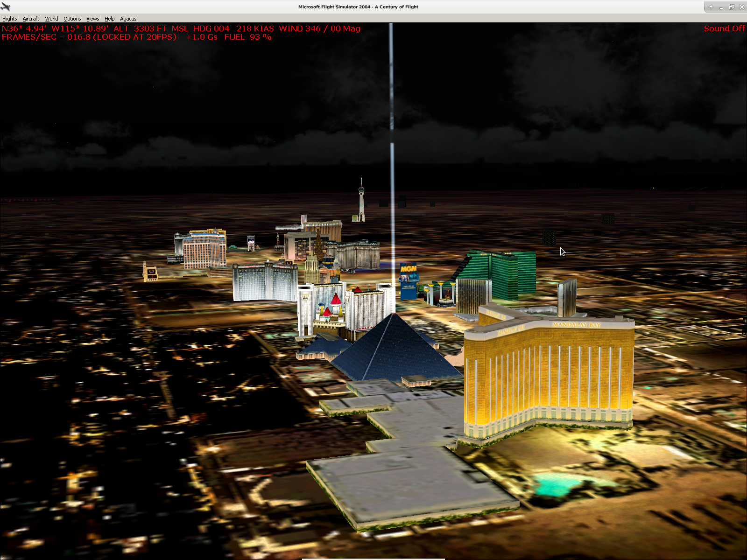The image size is (747, 560).
Task: Click the Stratosphere tower in distance
Action: (x=361, y=200)
